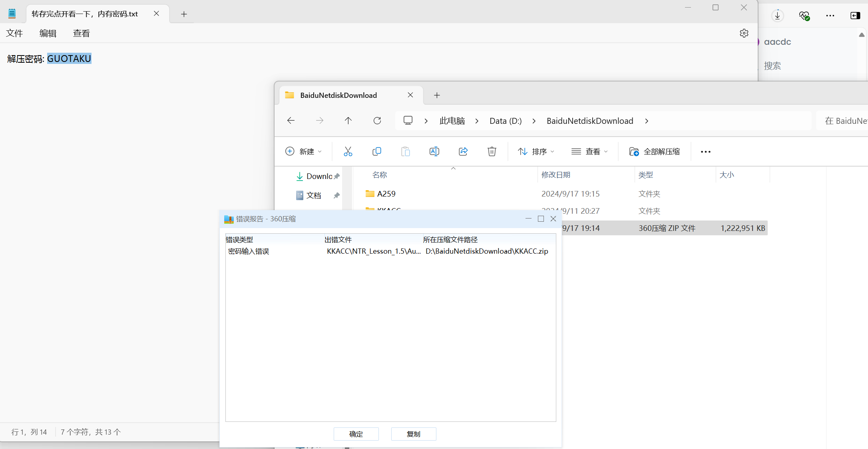
Task: Click the Rename icon in Explorer toolbar
Action: pos(434,151)
